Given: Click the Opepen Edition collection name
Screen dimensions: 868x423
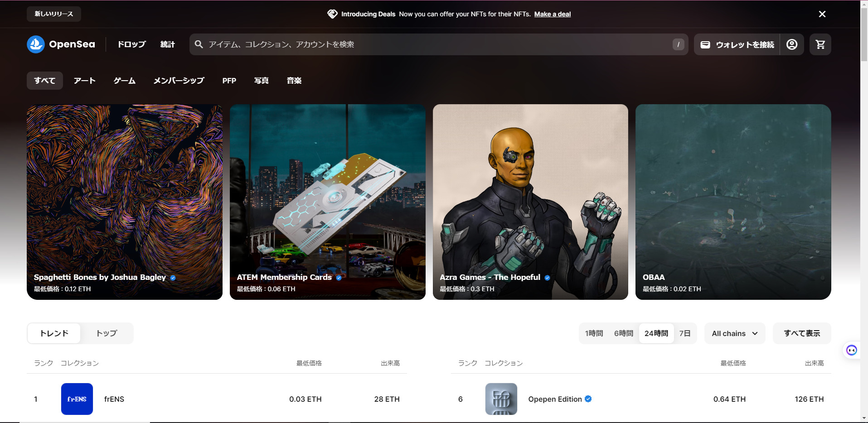Looking at the screenshot, I should (x=555, y=399).
